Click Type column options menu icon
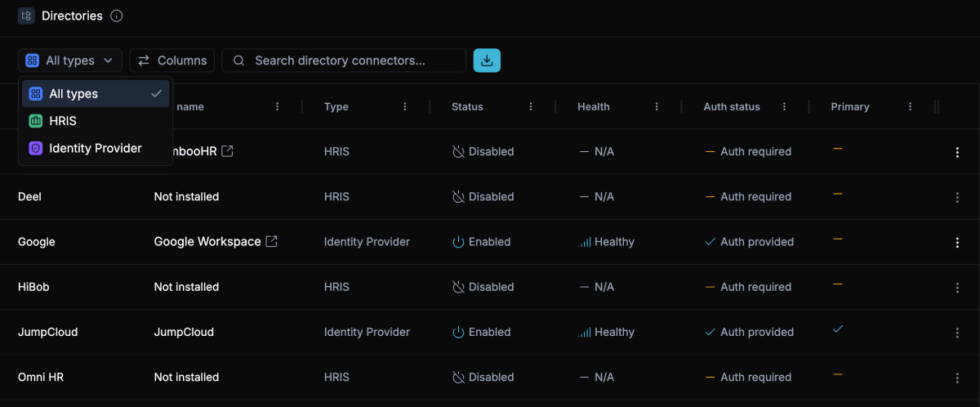The height and width of the screenshot is (407, 980). tap(405, 107)
